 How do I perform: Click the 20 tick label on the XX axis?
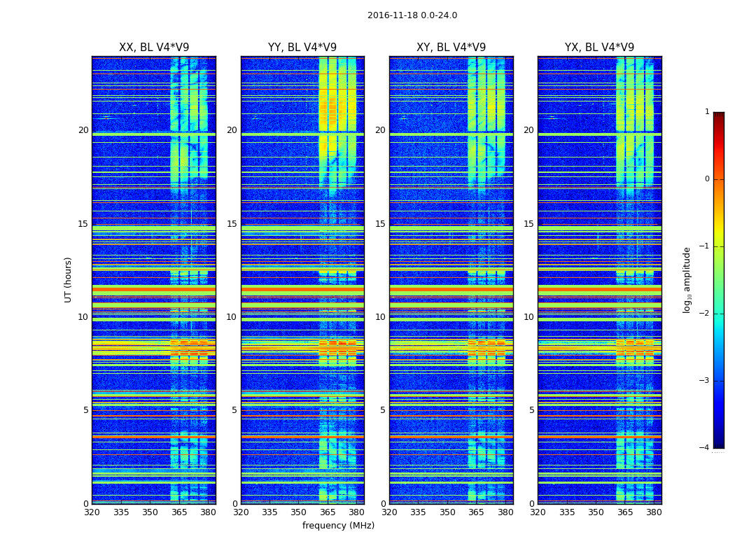(x=83, y=130)
